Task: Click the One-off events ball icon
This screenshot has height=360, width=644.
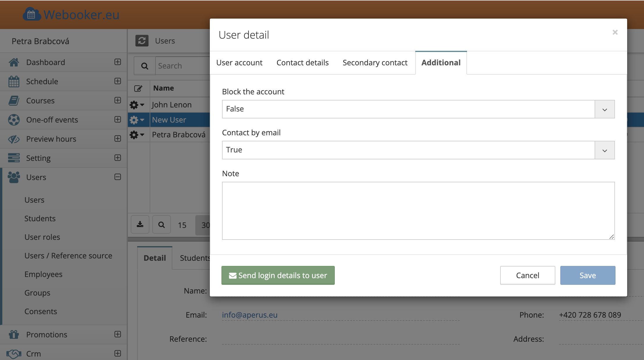Action: pos(14,120)
